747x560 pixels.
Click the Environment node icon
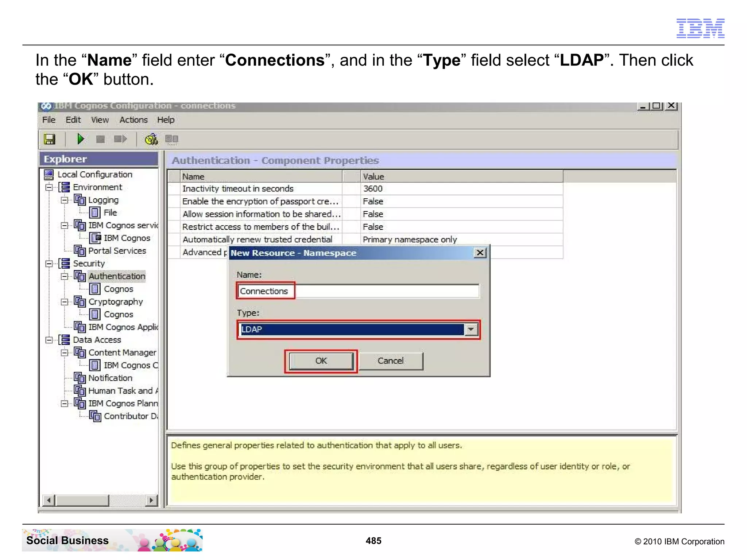(x=64, y=187)
